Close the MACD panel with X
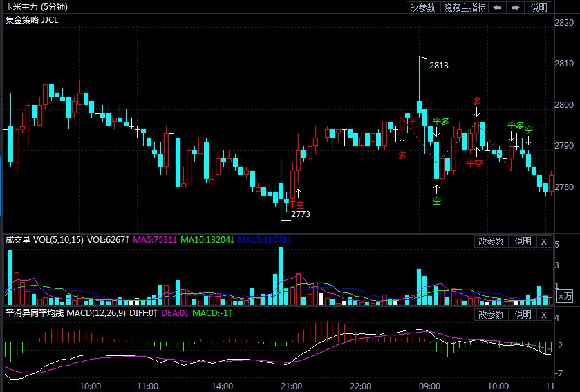Screen dimensions: 580x392 [x=544, y=315]
